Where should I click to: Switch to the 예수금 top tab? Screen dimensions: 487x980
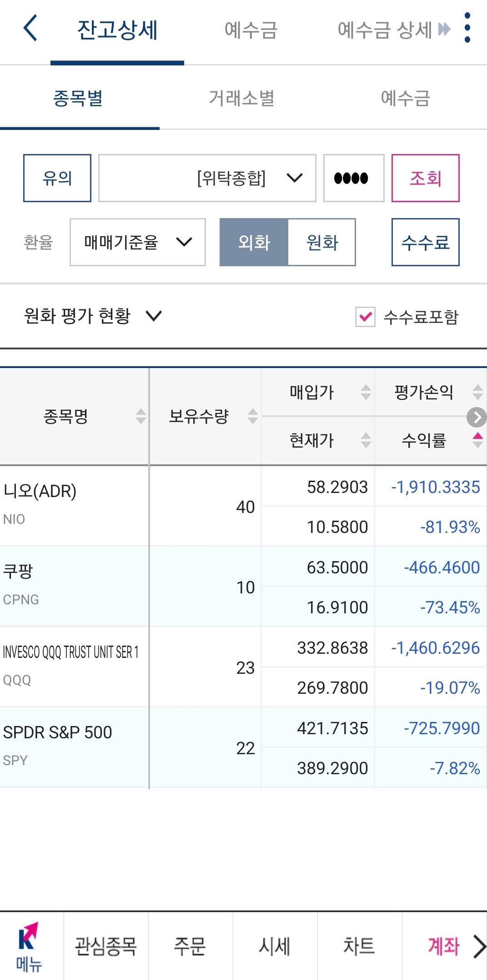click(251, 30)
